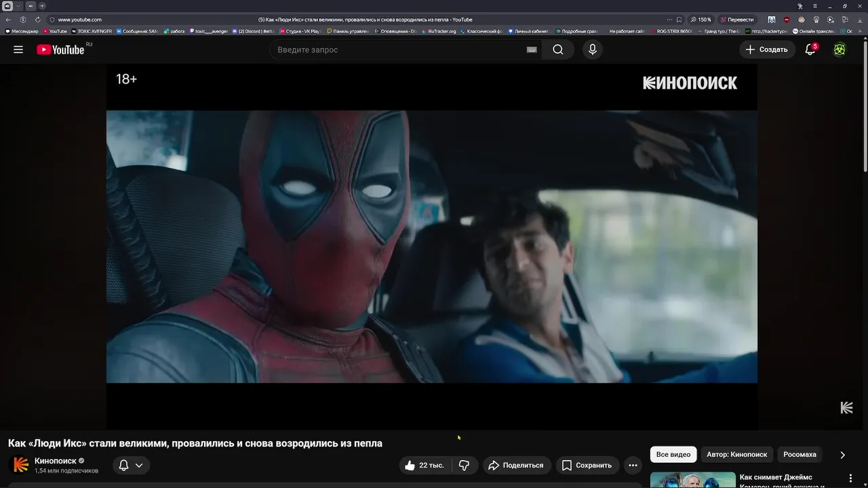Open 'RuTracker.org' bookmark
Viewport: 868px width, 488px height.
(439, 31)
